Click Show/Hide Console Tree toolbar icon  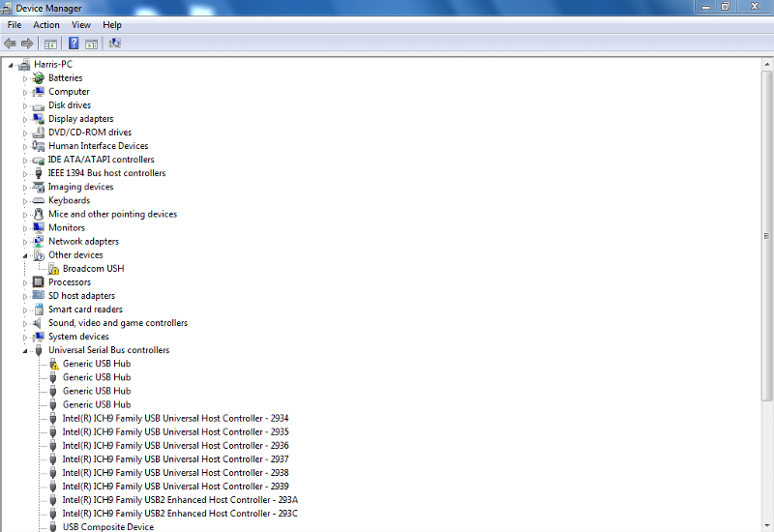click(50, 44)
